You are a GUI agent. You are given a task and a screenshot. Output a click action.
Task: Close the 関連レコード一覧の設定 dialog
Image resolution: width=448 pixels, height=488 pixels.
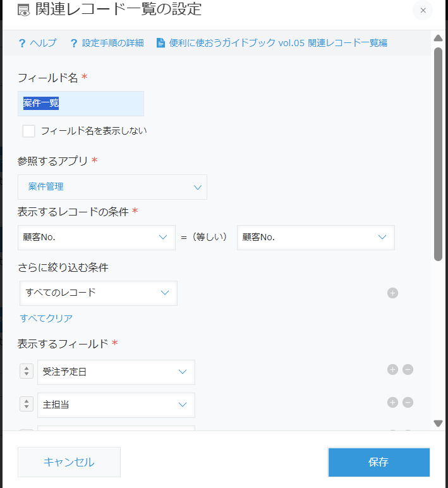point(423,10)
